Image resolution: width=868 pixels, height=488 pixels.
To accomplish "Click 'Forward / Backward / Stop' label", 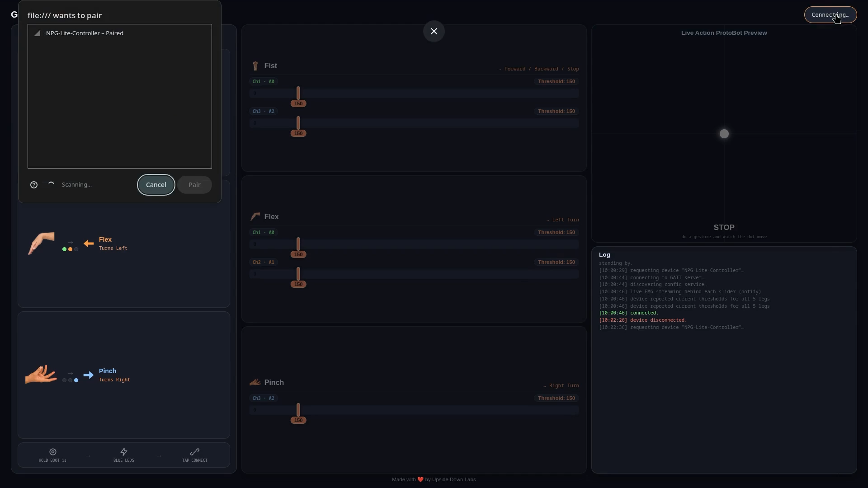I will pyautogui.click(x=542, y=69).
